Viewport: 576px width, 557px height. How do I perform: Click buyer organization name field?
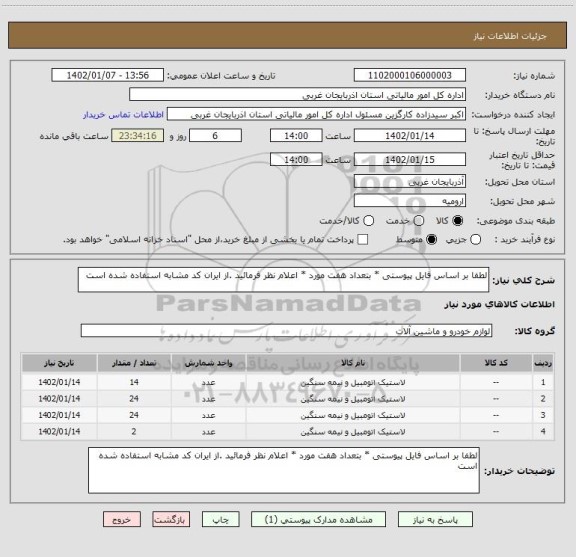click(298, 95)
